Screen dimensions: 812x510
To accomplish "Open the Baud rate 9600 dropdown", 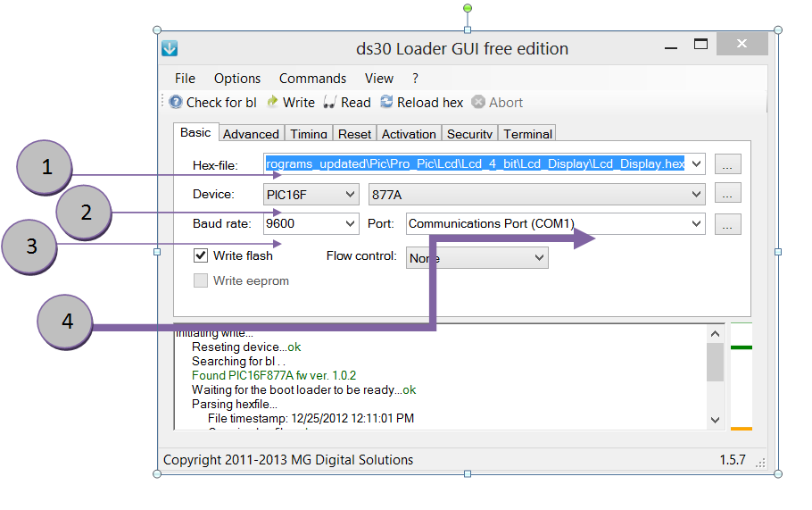I will 350,223.
